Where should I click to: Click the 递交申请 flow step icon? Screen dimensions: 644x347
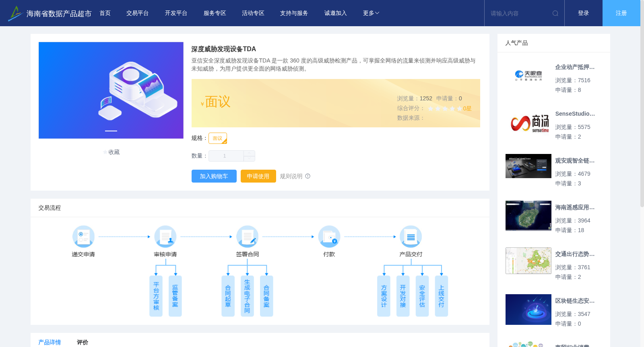pos(83,237)
